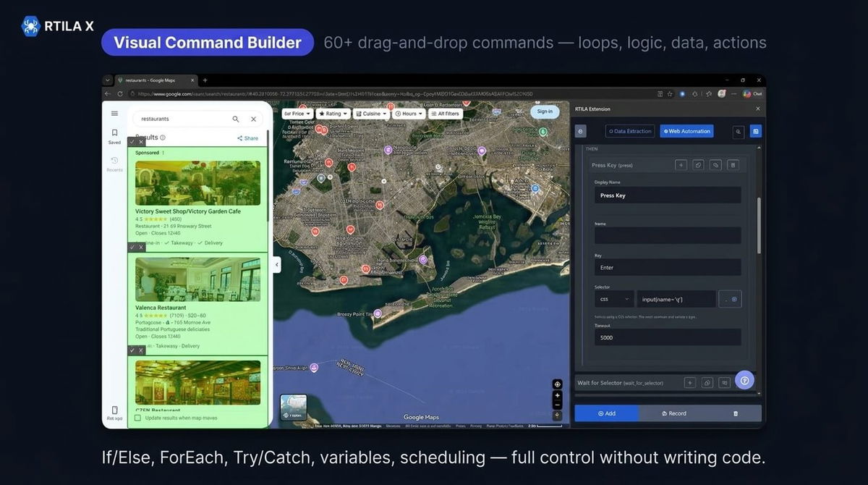Click trash icon in bottom RTILA bar
The width and height of the screenshot is (868, 485).
pos(736,413)
